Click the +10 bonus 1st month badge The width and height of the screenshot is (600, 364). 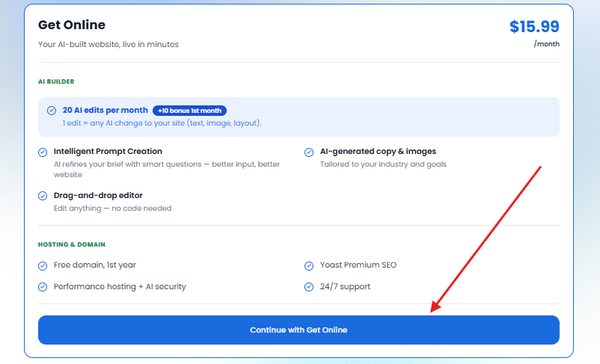pos(189,111)
